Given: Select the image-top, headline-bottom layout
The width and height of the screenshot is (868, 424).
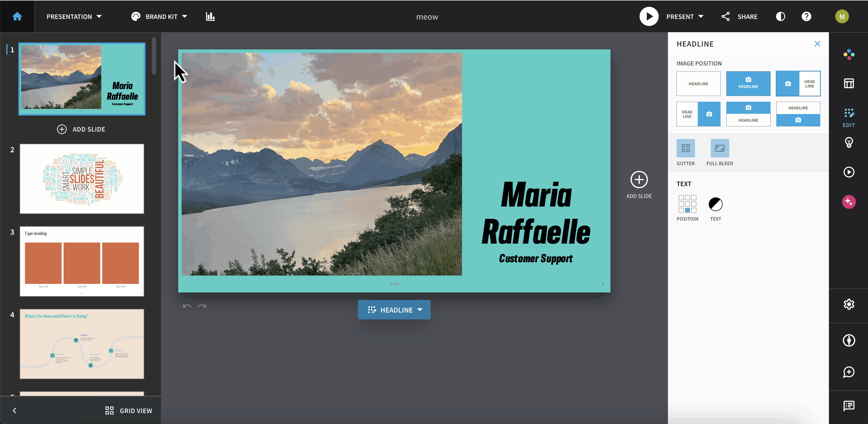Looking at the screenshot, I should [x=748, y=114].
